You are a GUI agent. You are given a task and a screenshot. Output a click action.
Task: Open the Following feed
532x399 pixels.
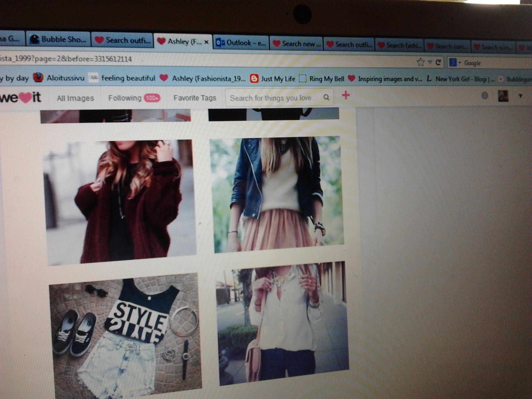point(125,98)
